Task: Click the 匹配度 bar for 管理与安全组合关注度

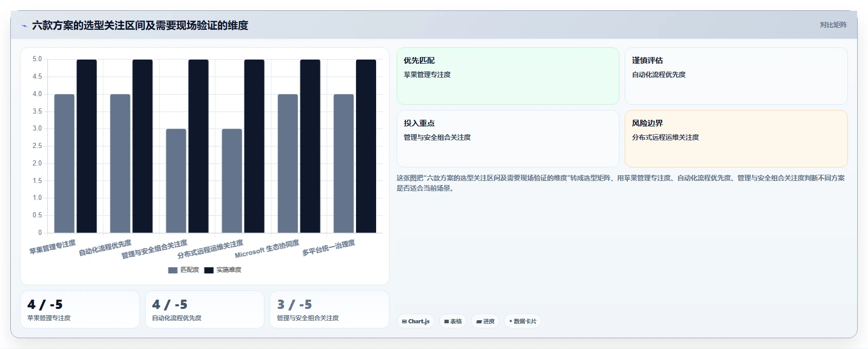Action: pos(176,181)
